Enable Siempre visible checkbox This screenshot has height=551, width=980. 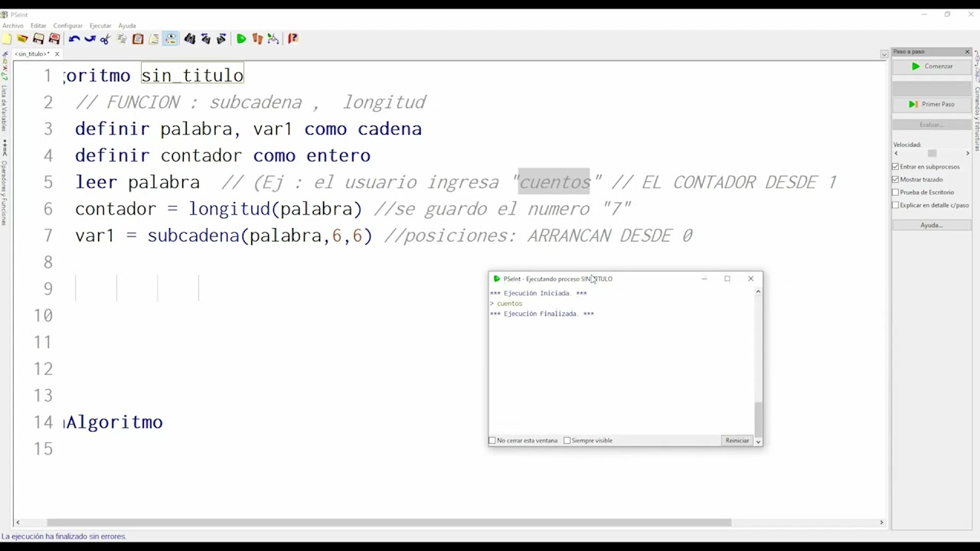point(567,441)
